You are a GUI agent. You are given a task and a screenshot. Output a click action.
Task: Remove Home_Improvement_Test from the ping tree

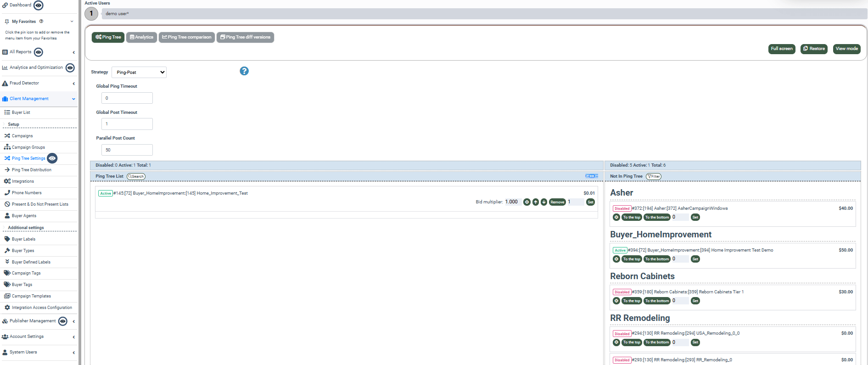(x=557, y=202)
